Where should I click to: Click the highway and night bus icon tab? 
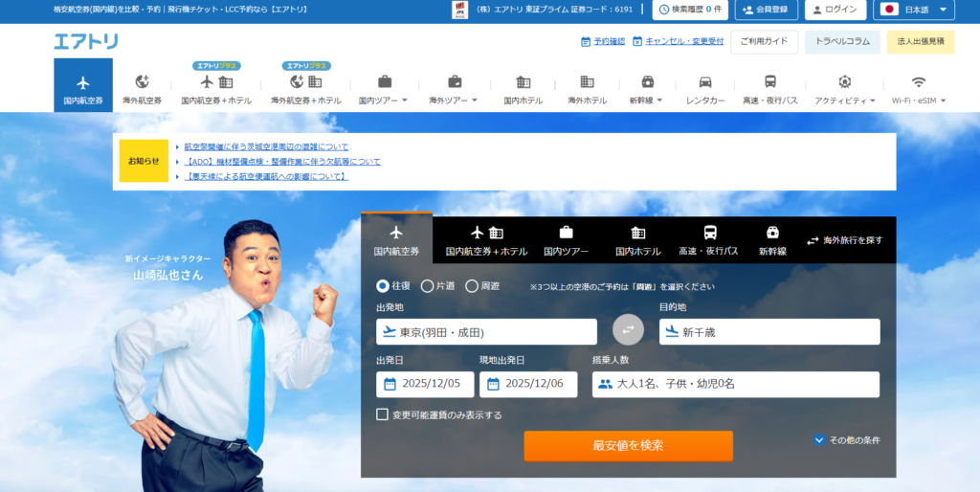tap(709, 233)
